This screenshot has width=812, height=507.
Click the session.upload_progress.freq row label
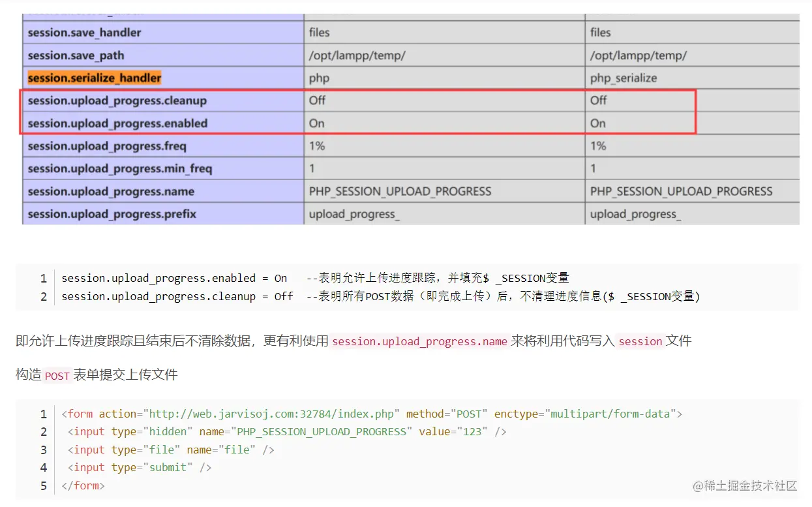point(107,146)
